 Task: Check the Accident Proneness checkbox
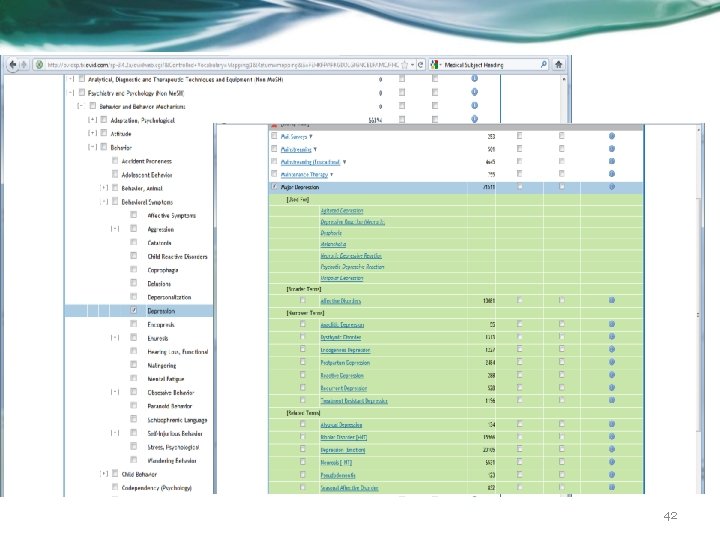click(115, 161)
